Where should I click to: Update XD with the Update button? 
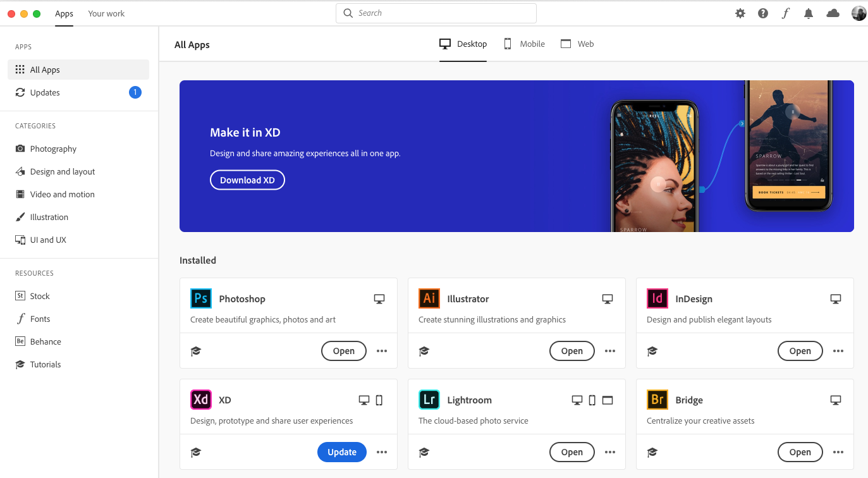tap(342, 452)
